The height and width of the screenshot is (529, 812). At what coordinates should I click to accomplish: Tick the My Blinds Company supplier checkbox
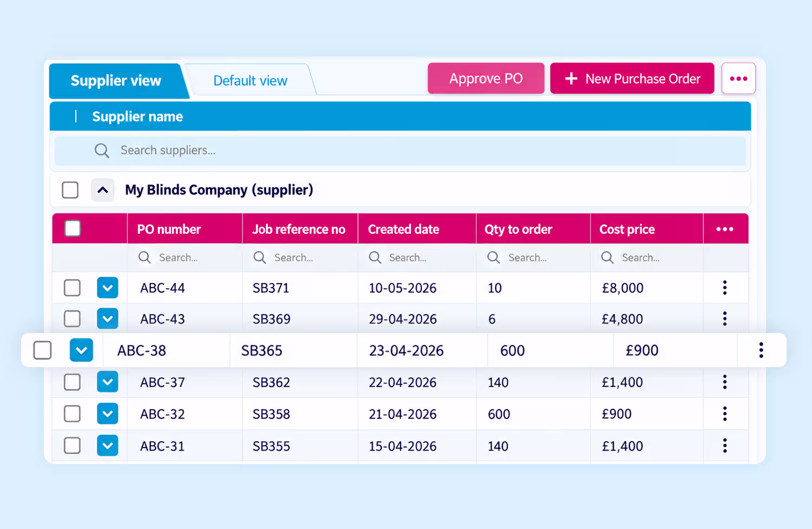70,190
